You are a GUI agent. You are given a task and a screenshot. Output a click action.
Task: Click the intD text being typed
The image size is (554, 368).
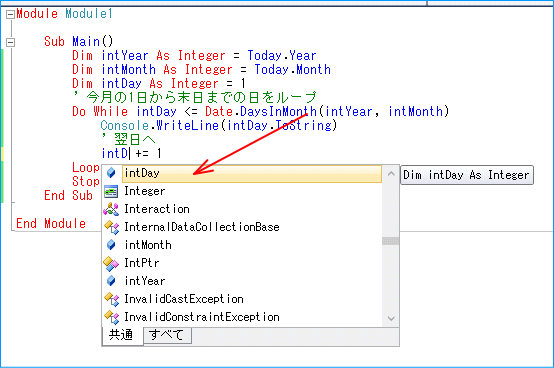tap(114, 154)
